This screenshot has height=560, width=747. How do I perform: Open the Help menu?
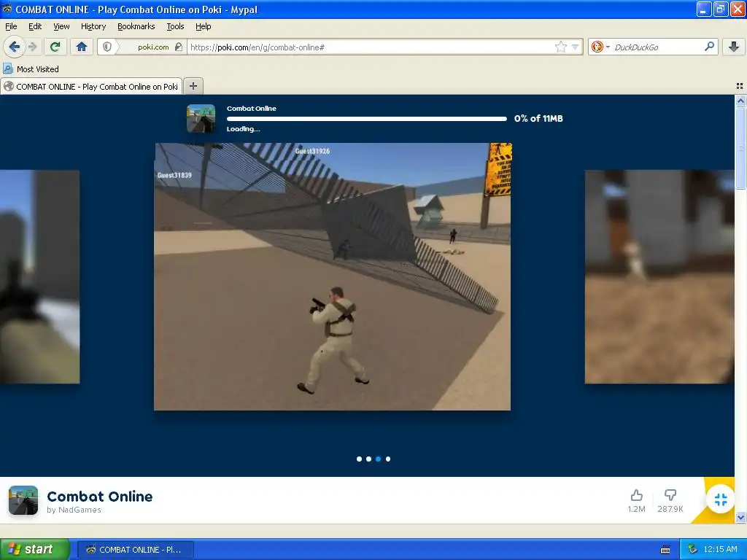(x=203, y=26)
